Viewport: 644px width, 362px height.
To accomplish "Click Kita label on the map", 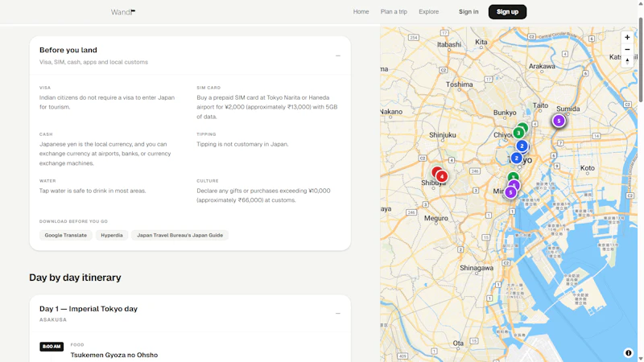I will (x=481, y=42).
